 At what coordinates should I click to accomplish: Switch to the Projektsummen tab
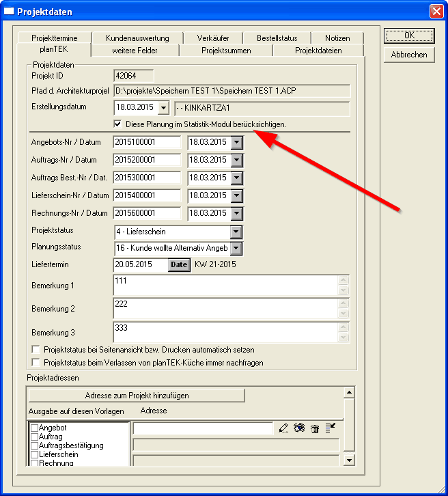pyautogui.click(x=226, y=51)
